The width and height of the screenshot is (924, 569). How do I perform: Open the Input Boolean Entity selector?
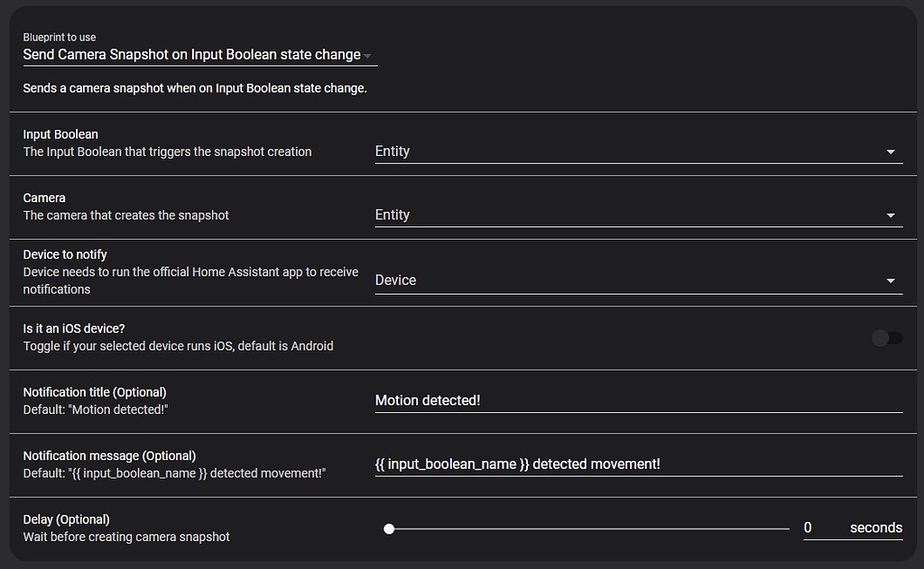coord(632,151)
